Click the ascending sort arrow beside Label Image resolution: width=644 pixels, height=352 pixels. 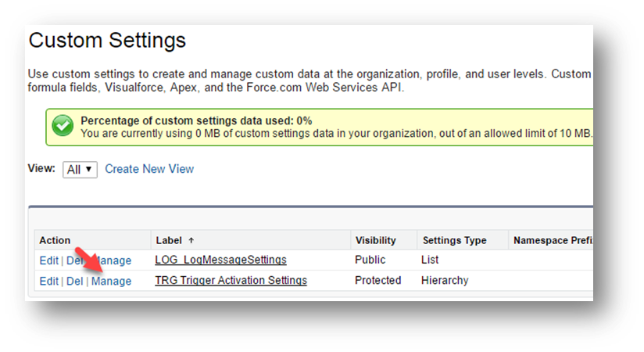(x=191, y=240)
